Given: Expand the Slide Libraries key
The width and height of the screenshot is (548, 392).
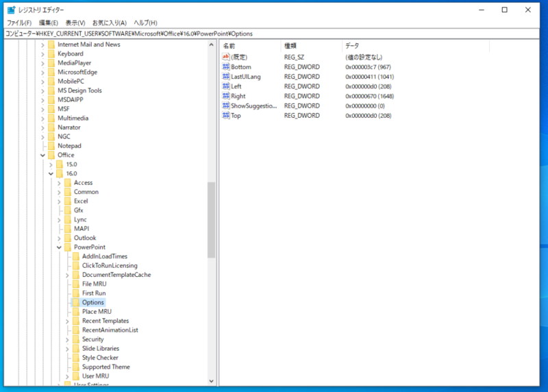Looking at the screenshot, I should point(67,349).
